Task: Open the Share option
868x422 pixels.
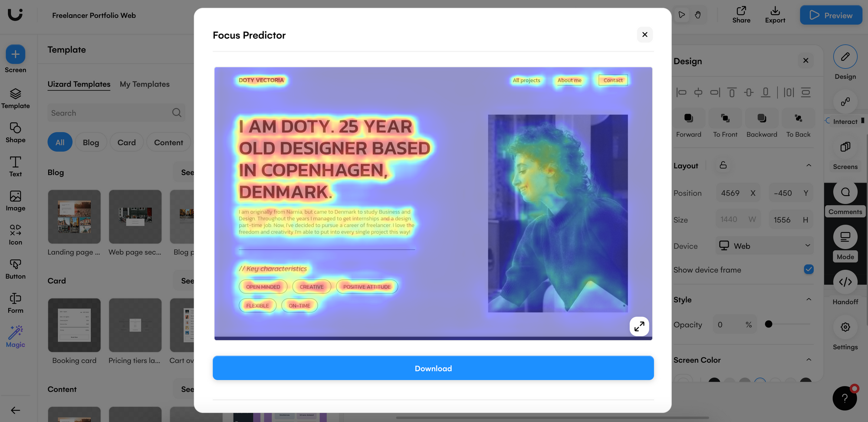Action: point(741,15)
